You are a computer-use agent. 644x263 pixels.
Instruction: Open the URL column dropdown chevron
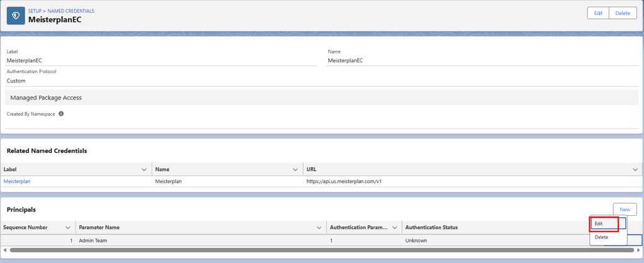click(x=635, y=169)
